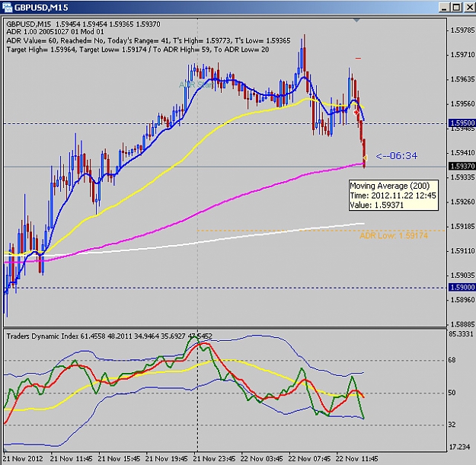Click the 1.59560 price scale value
This screenshot has height=465, width=476.
tap(462, 104)
